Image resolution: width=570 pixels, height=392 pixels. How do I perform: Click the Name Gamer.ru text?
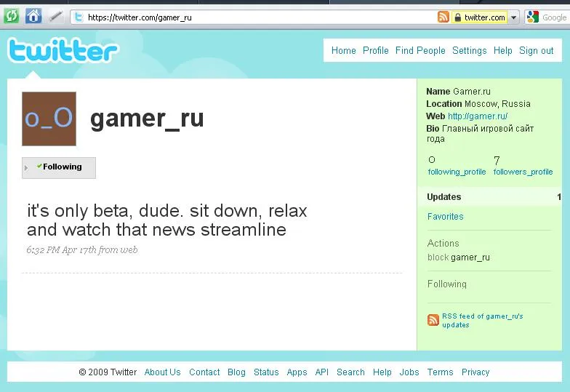(x=458, y=92)
